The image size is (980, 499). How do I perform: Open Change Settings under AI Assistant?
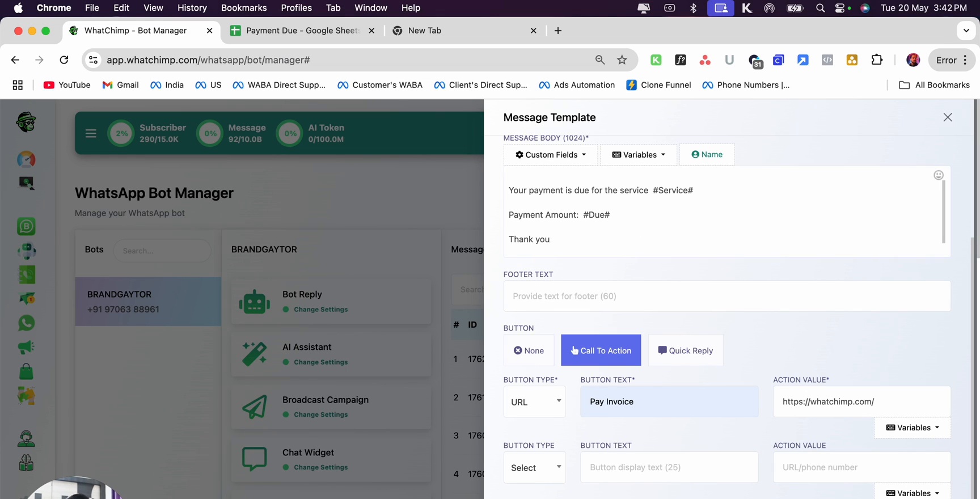point(320,362)
